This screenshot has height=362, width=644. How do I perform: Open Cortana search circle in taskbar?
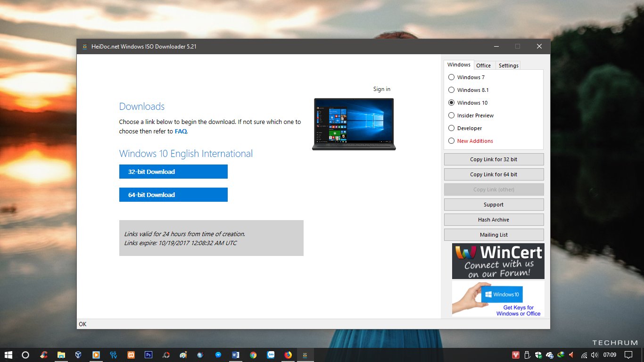pos(26,355)
